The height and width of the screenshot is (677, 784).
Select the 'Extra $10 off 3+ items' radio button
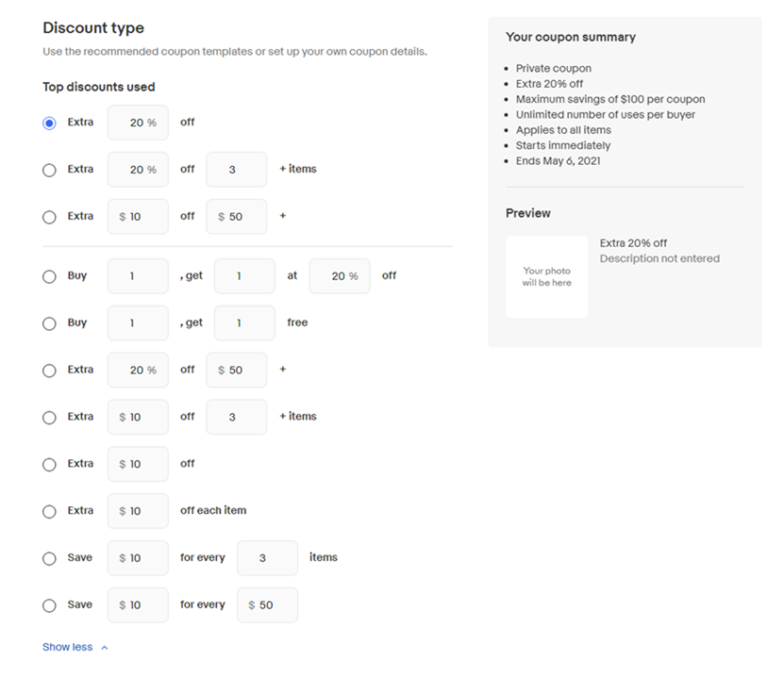point(49,418)
